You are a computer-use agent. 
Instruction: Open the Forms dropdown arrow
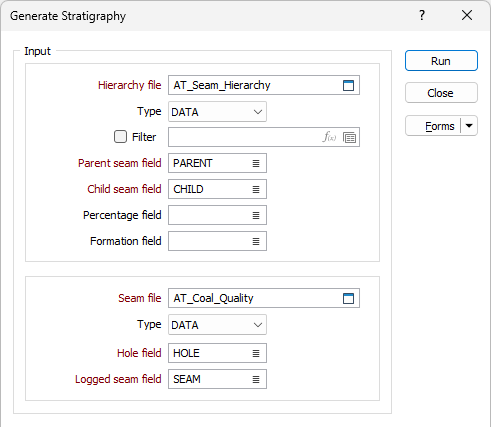[x=469, y=126]
